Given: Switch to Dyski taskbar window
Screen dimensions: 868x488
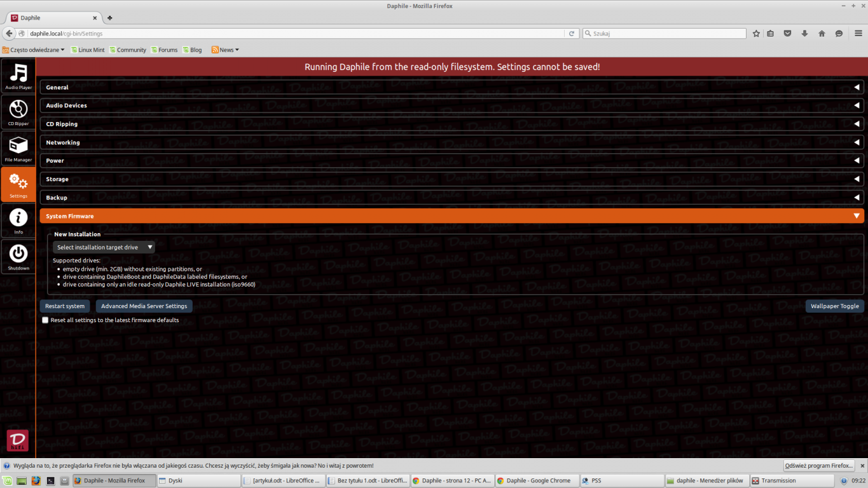Looking at the screenshot, I should [x=199, y=481].
